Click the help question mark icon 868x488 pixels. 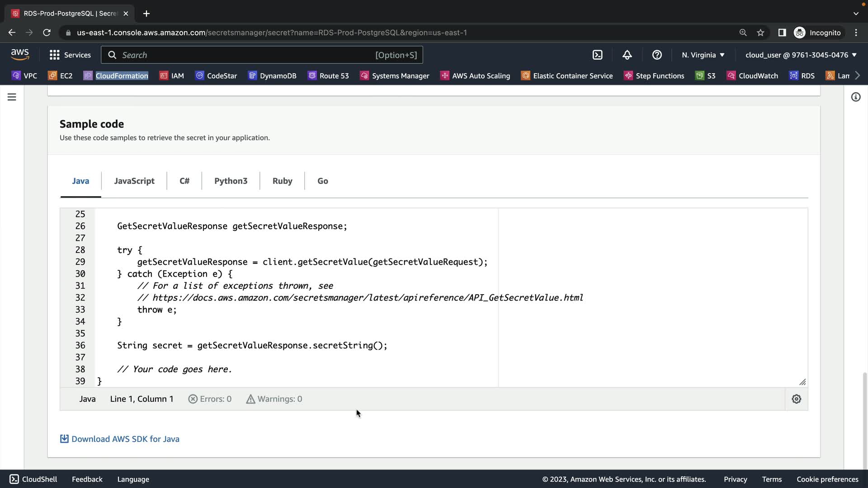pos(657,55)
